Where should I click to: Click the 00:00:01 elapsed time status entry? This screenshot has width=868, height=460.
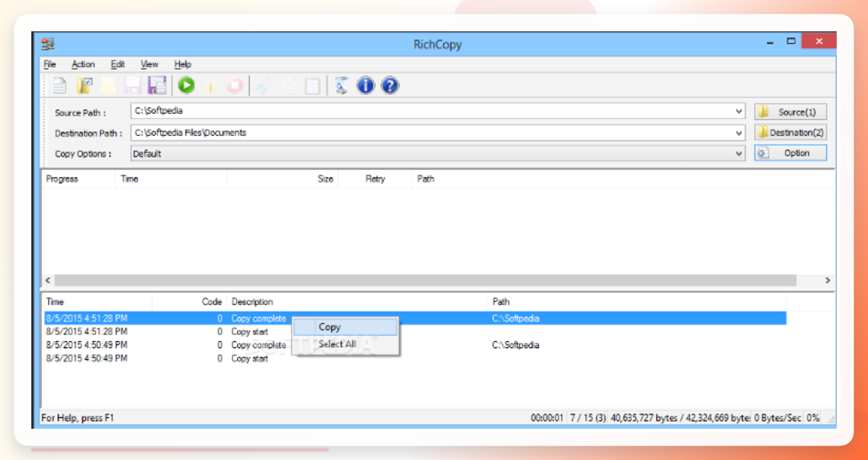(x=547, y=418)
